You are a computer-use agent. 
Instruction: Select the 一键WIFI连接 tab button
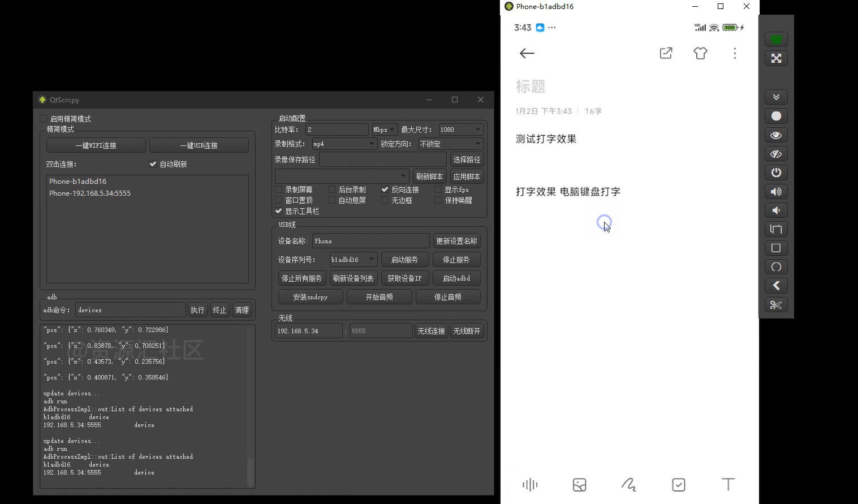point(96,145)
